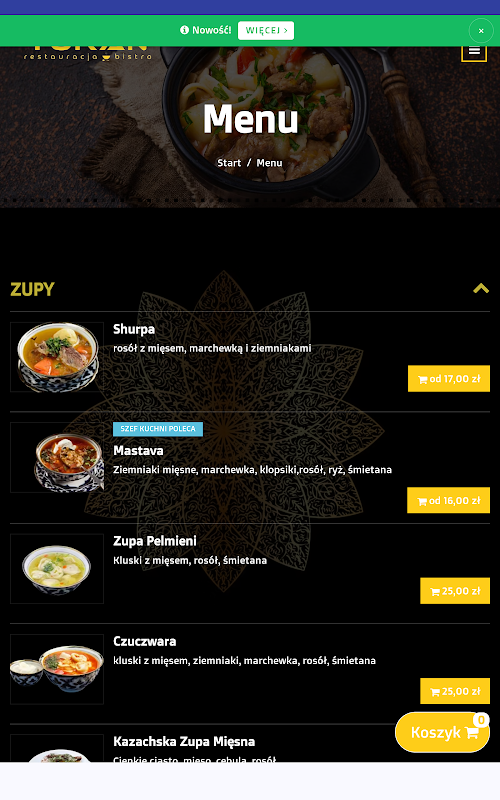Add Zupa Pelmieni for 25,00 zł

[x=455, y=591]
